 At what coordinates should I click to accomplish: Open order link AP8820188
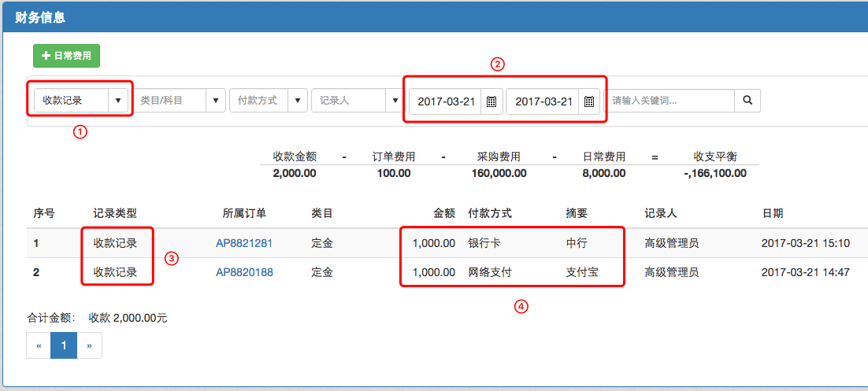[x=244, y=272]
